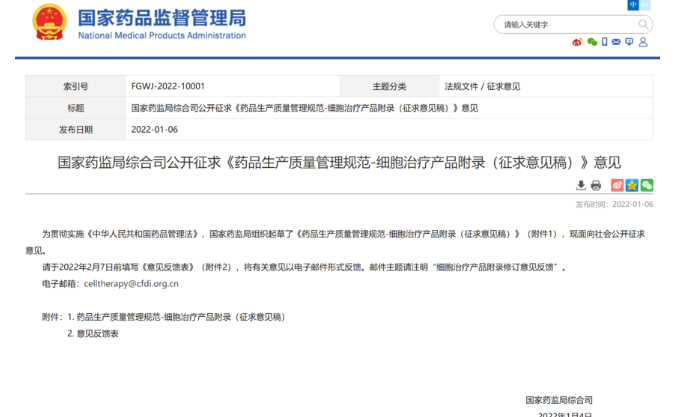Click the search magnifier icon
This screenshot has width=675, height=417.
[642, 24]
